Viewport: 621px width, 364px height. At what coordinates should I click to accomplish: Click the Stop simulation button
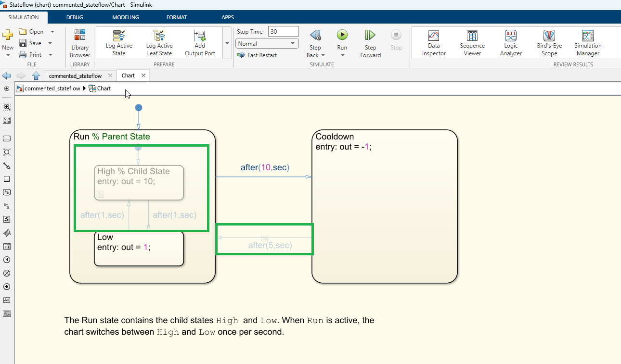(x=396, y=39)
